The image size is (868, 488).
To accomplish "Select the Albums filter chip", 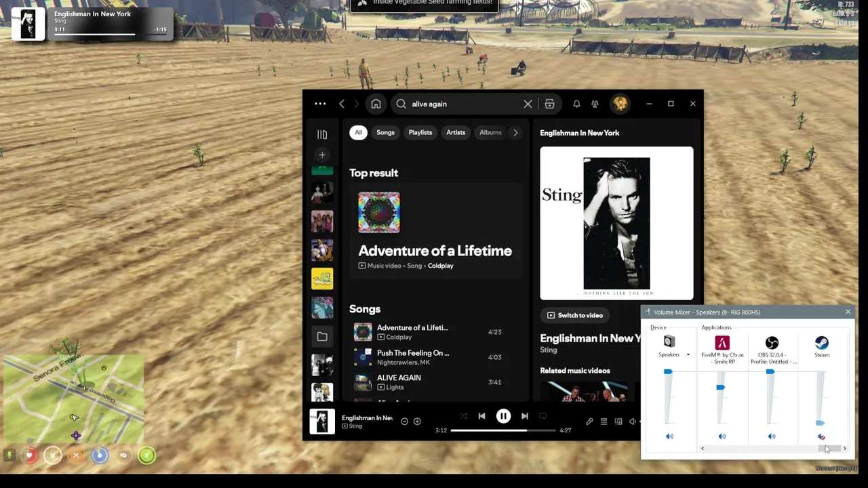I will 490,132.
